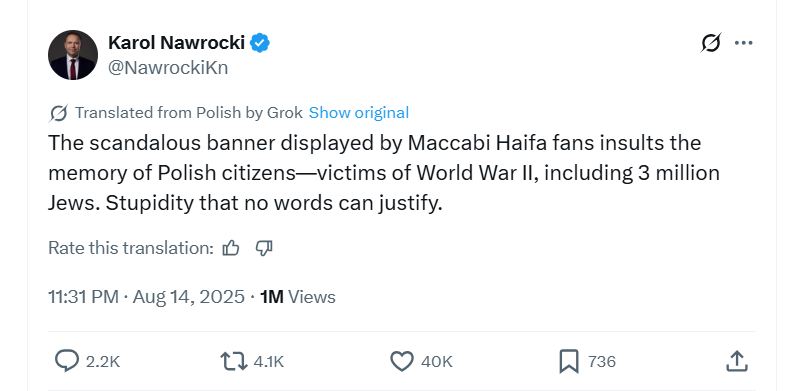The image size is (800, 391).
Task: Click the 40K likes count
Action: (x=437, y=362)
